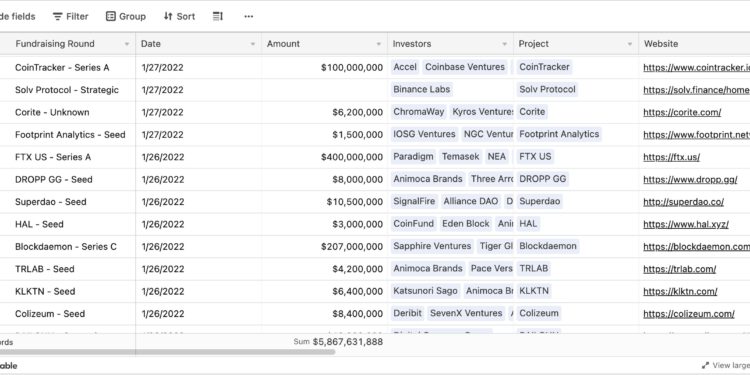Open the solv.finance website link
The width and height of the screenshot is (750, 375).
[696, 90]
